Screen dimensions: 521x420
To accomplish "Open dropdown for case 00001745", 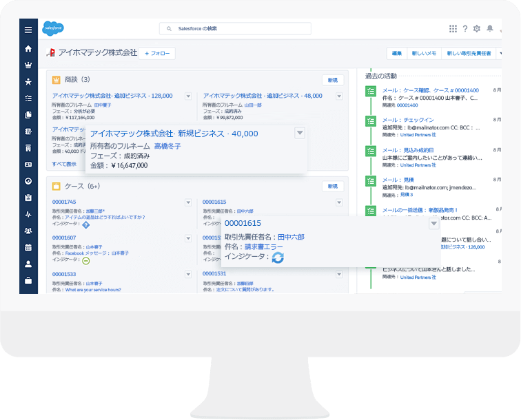I will tap(188, 202).
